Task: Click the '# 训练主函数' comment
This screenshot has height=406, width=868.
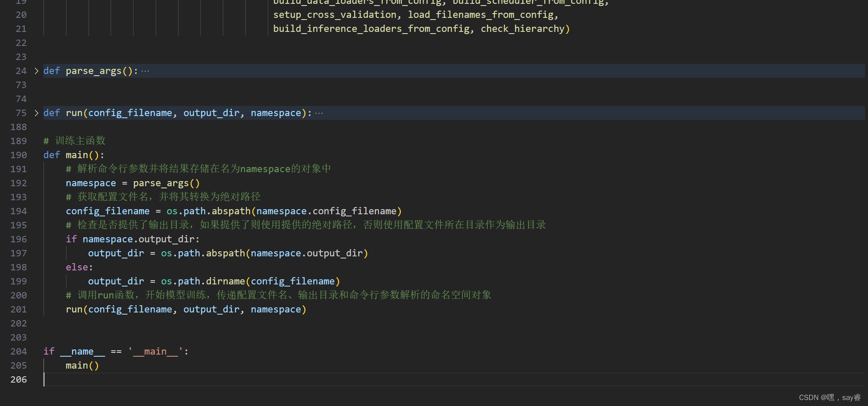Action: coord(74,141)
